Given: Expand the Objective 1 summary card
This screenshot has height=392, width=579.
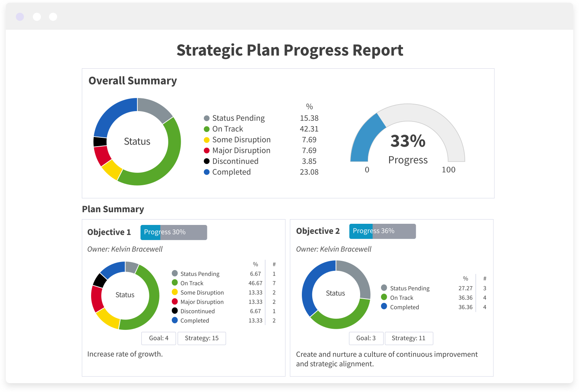Looking at the screenshot, I should (109, 232).
